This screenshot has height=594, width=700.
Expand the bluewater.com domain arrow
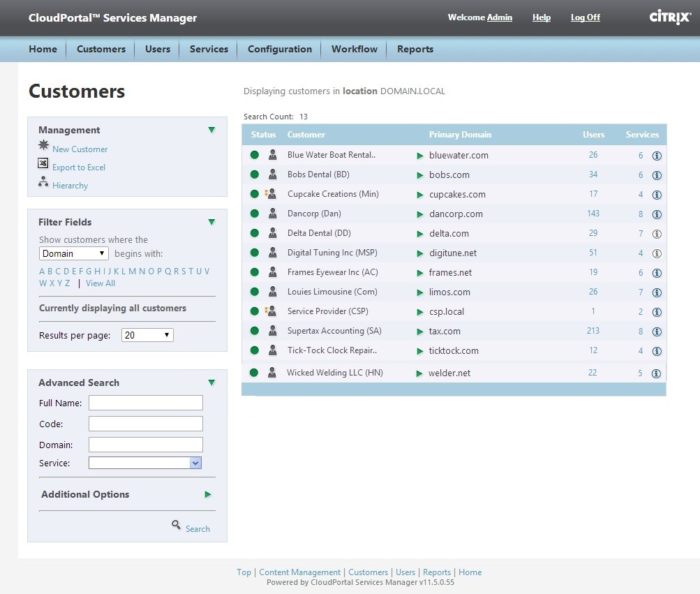click(420, 156)
